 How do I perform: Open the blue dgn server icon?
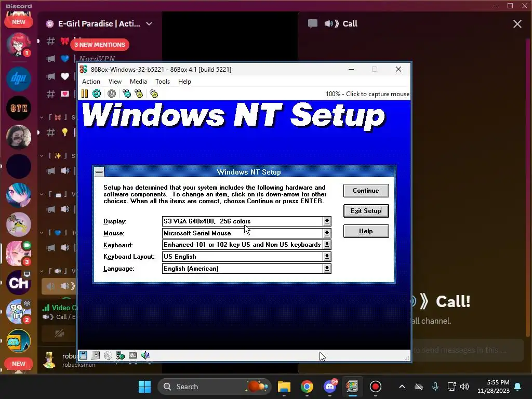[19, 79]
